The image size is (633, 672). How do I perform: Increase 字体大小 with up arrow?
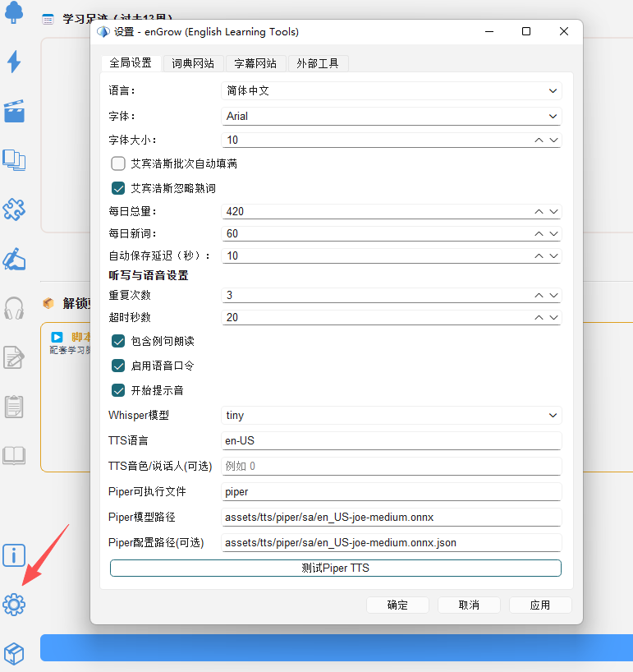(539, 140)
